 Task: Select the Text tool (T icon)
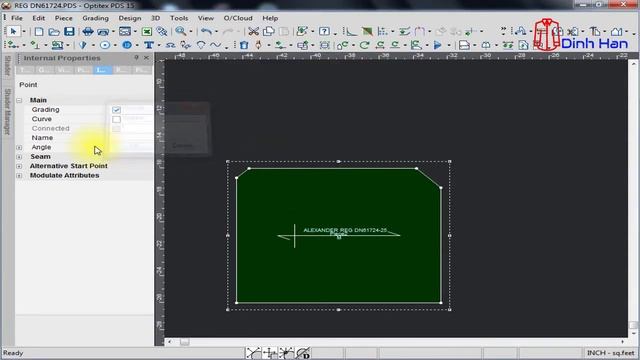click(149, 45)
